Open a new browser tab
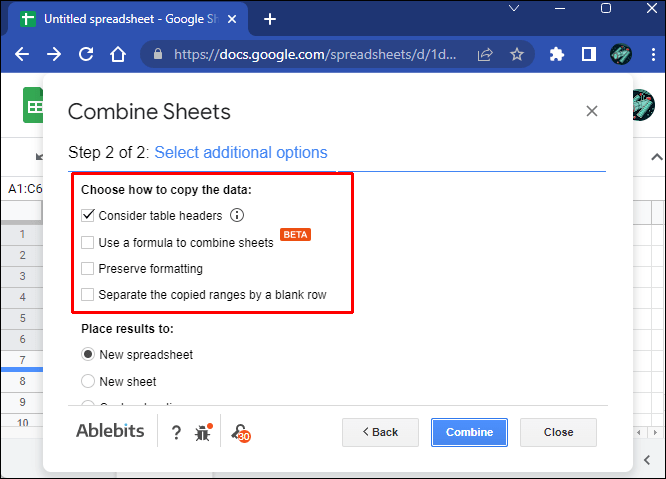This screenshot has height=479, width=666. click(270, 19)
